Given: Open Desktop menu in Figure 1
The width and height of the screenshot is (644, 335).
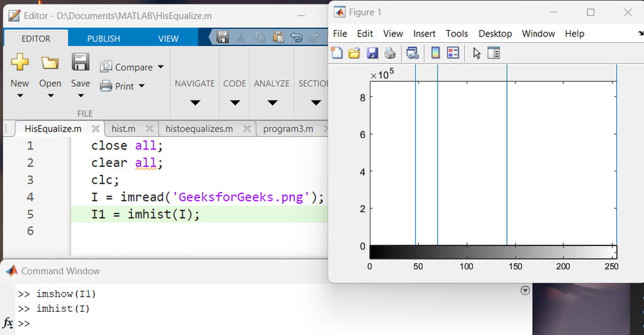Looking at the screenshot, I should click(x=496, y=34).
